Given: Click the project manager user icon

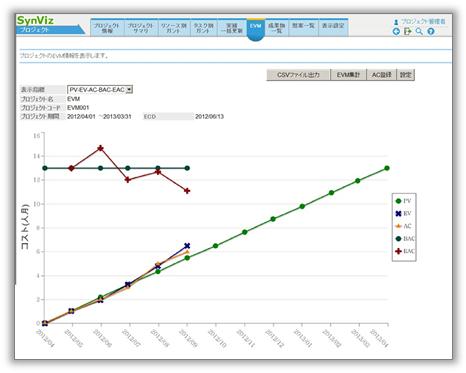Looking at the screenshot, I should pyautogui.click(x=396, y=22).
